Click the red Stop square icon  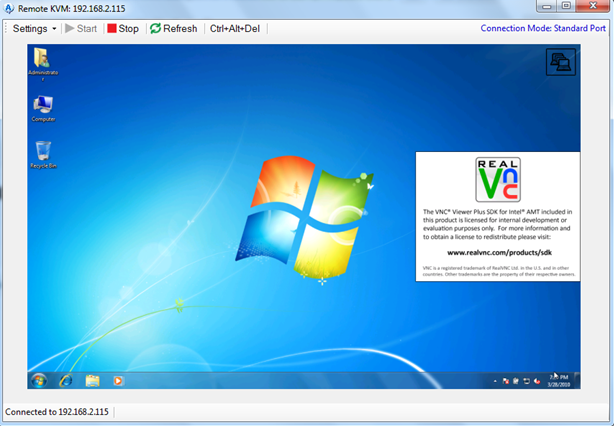pos(112,28)
